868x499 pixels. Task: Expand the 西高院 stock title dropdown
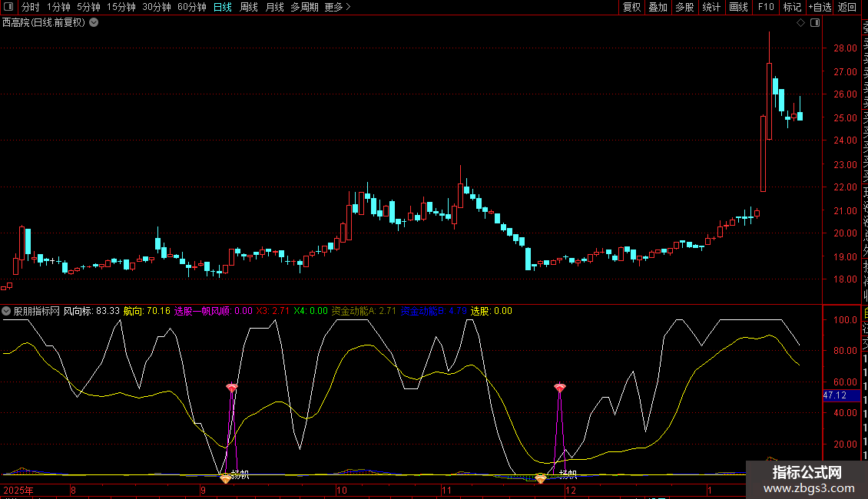94,23
